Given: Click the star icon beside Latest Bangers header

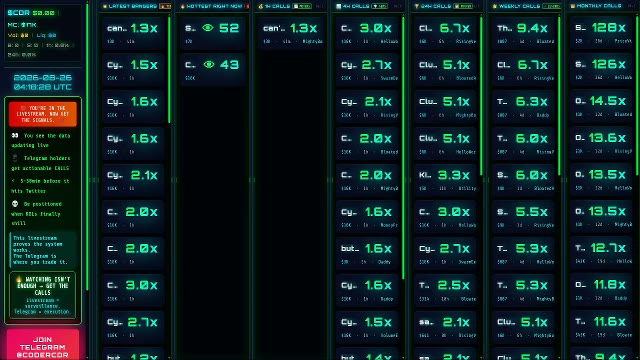Looking at the screenshot, I should 105,6.
